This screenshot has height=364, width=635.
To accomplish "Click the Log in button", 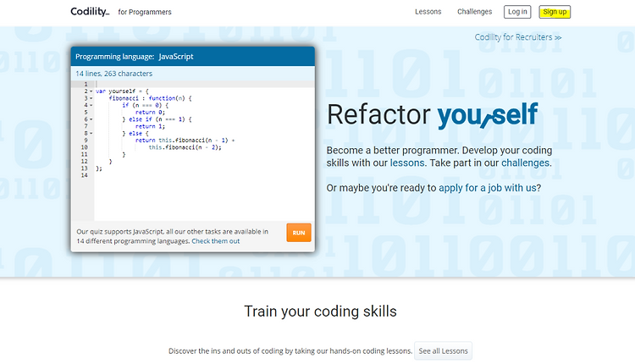I will (517, 12).
